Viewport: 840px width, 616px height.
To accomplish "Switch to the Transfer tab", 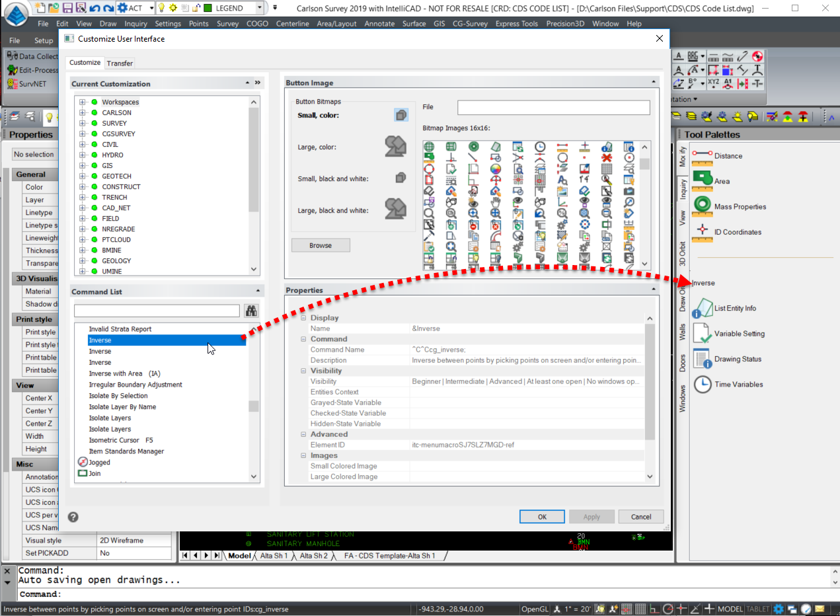I will coord(120,63).
